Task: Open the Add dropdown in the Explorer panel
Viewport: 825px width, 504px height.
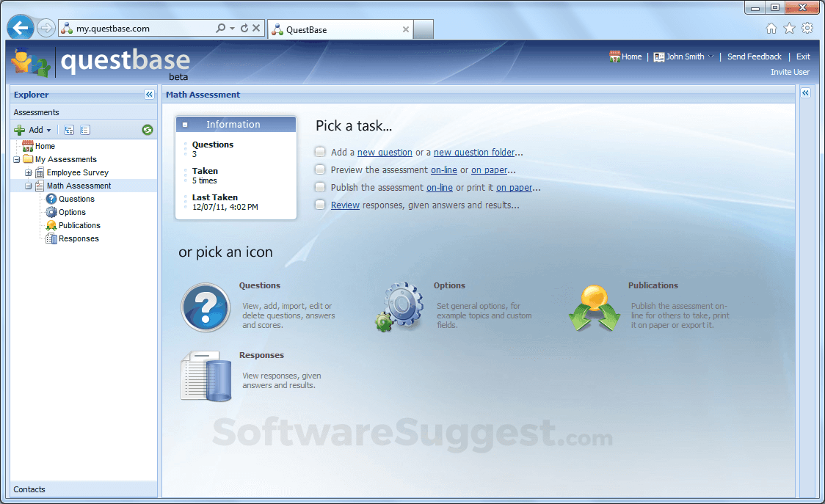Action: tap(34, 129)
